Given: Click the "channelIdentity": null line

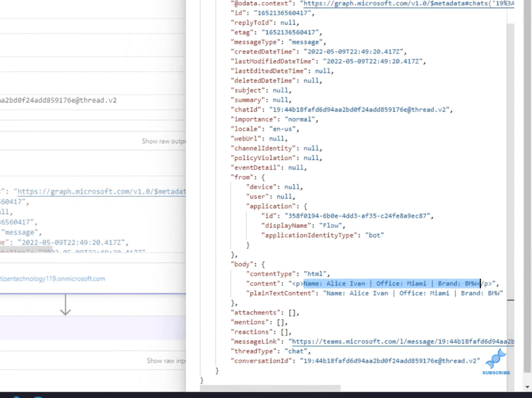Looking at the screenshot, I should pyautogui.click(x=276, y=148).
